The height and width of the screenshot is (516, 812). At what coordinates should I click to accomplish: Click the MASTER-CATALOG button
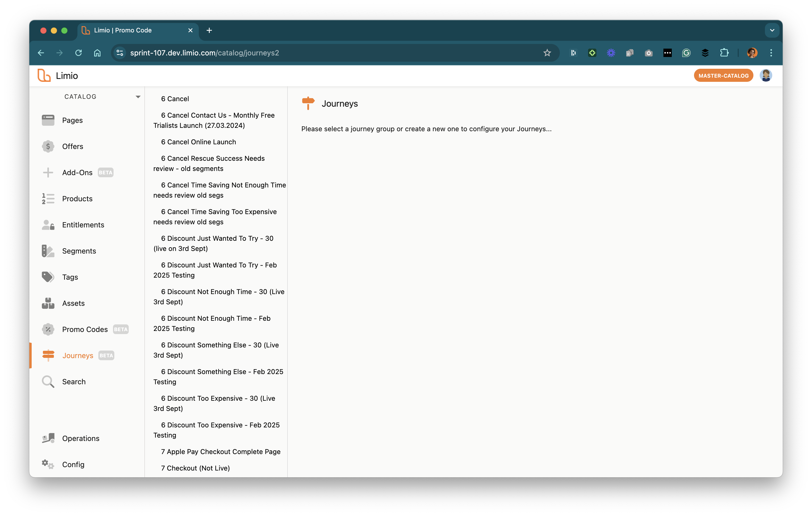click(x=723, y=76)
